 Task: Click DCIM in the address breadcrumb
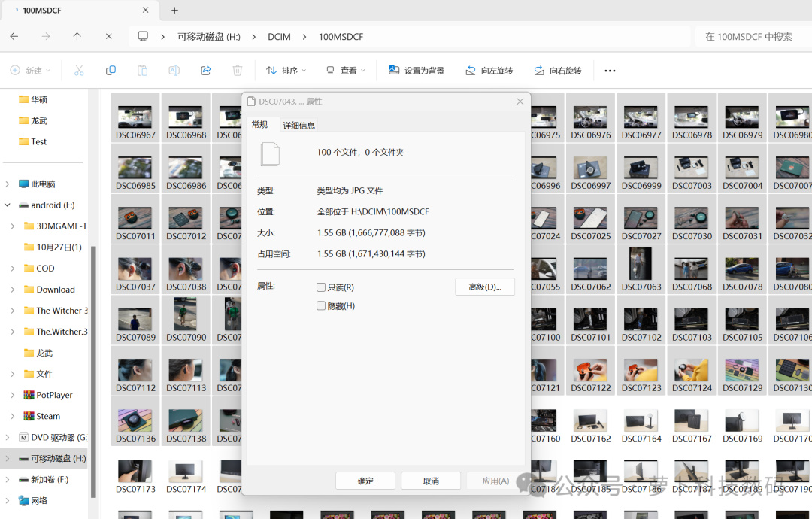(x=279, y=37)
